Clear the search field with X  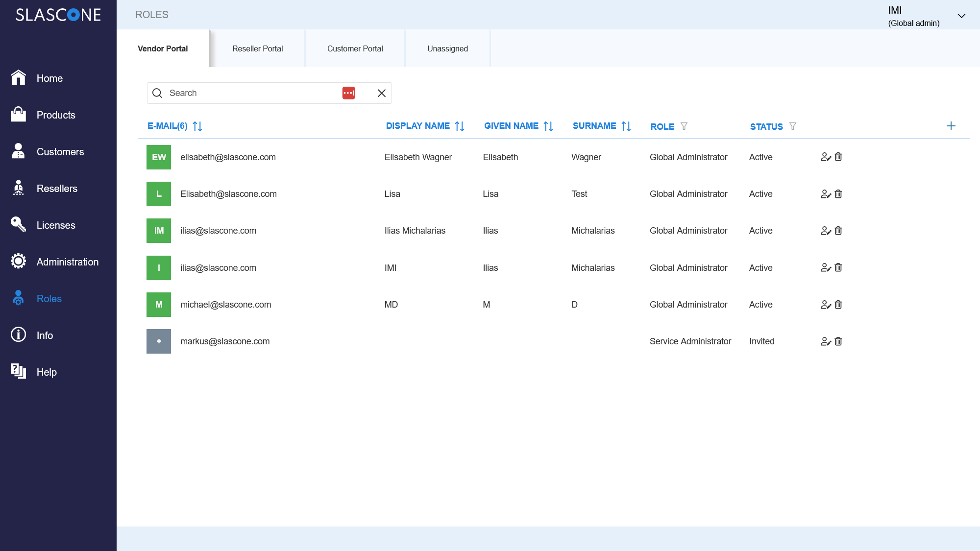pos(382,93)
